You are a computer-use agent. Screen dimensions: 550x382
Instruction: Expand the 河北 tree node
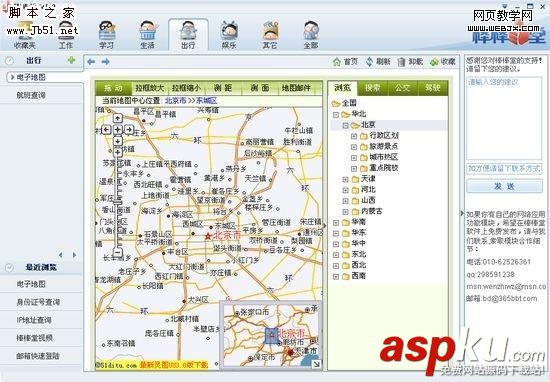(x=346, y=190)
